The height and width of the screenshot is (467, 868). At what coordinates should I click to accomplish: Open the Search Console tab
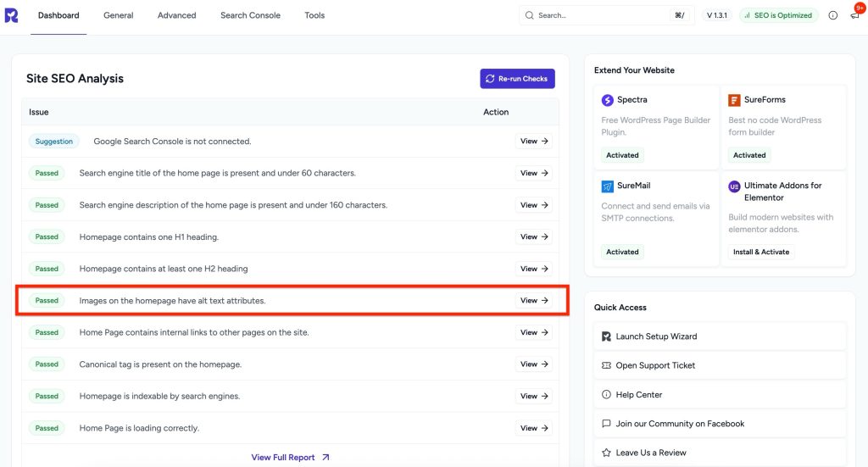[250, 15]
